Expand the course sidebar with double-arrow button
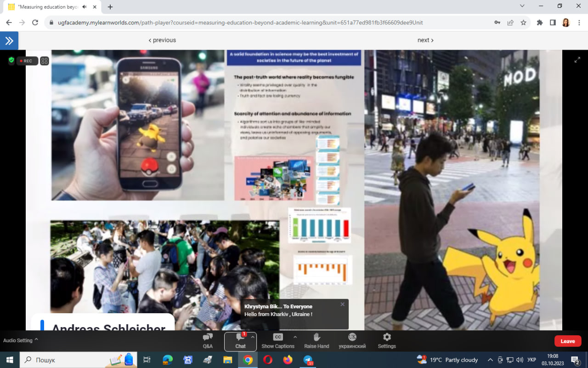 point(9,40)
